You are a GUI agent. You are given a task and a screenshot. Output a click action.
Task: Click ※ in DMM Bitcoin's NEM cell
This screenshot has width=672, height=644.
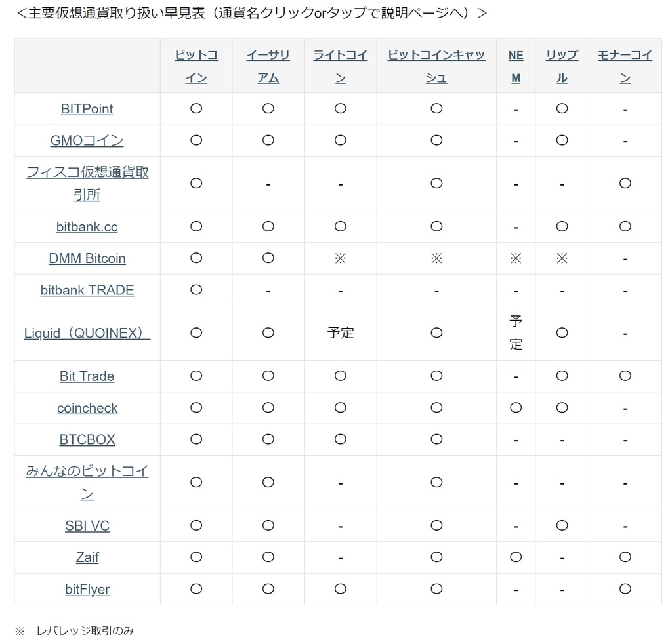point(516,258)
